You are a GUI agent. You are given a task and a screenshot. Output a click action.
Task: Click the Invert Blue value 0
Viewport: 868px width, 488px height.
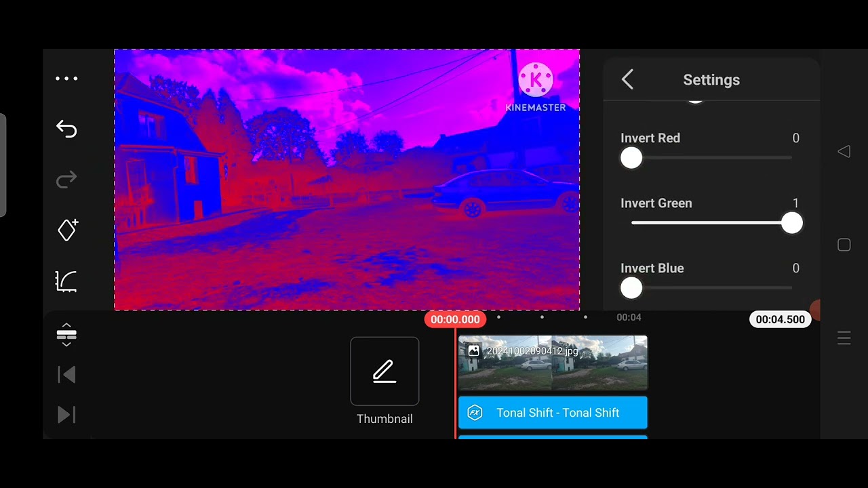click(795, 268)
